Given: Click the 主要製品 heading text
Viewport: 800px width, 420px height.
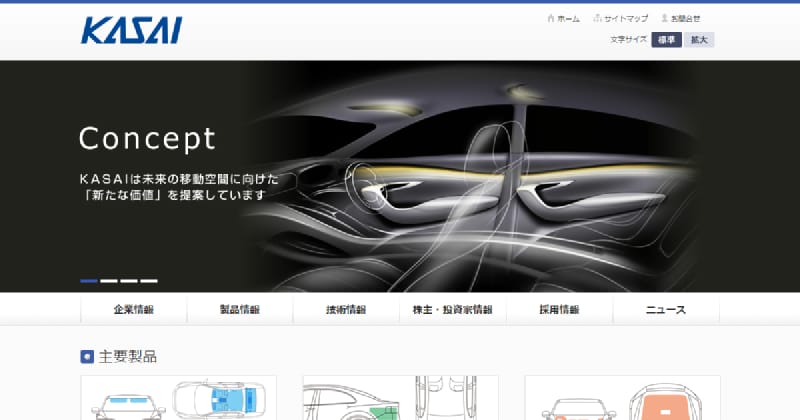Looking at the screenshot, I should [128, 356].
